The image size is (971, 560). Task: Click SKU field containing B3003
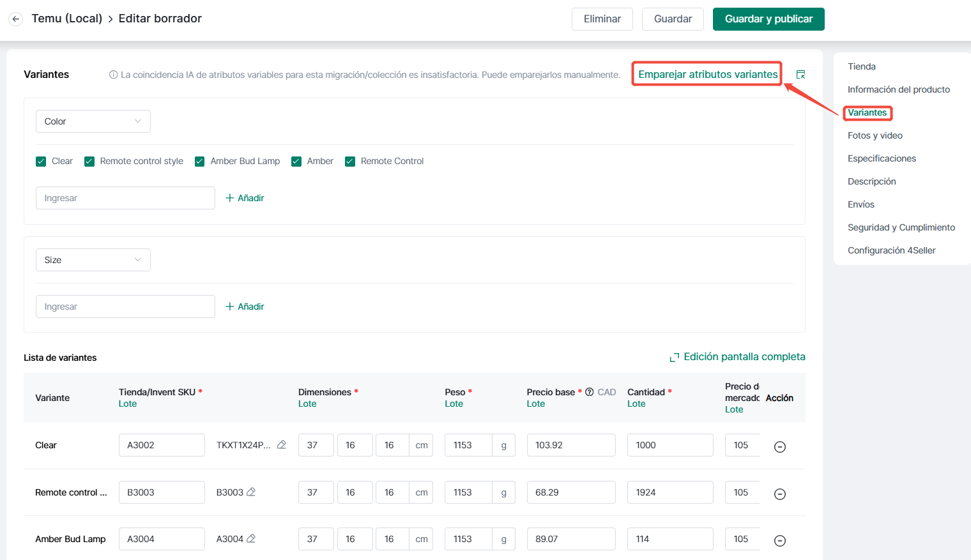162,492
